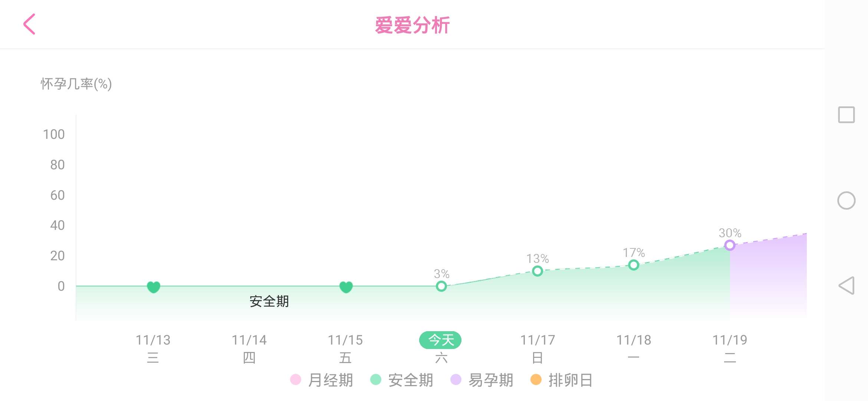The height and width of the screenshot is (401, 868).
Task: Select the 11/19 date label
Action: click(730, 339)
